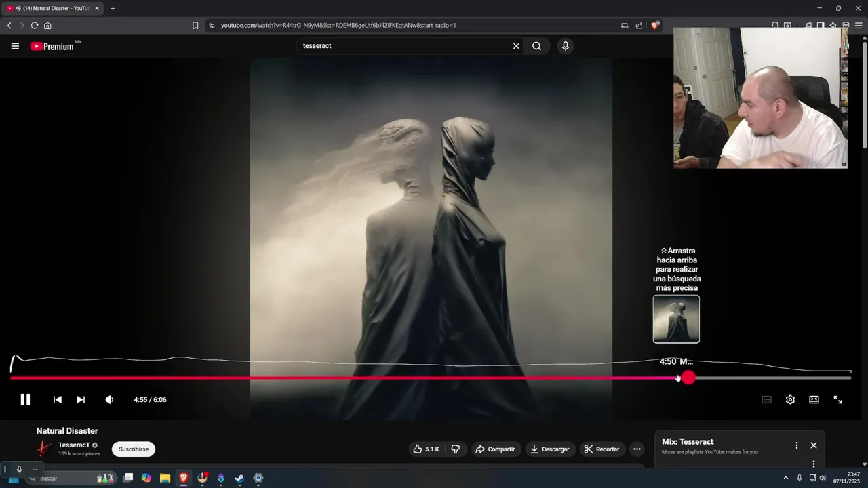Viewport: 868px width, 488px height.
Task: Close the Mix: Tesseract playlist panel
Action: [x=814, y=445]
